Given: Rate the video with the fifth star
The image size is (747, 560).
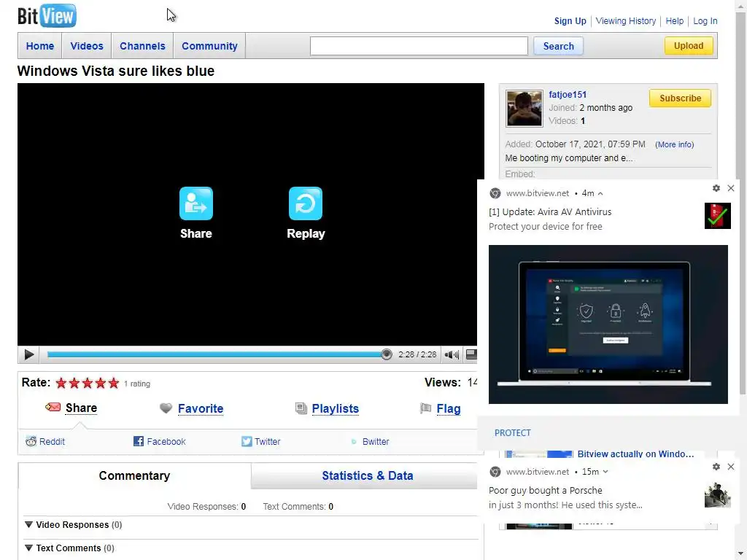Looking at the screenshot, I should tap(113, 383).
